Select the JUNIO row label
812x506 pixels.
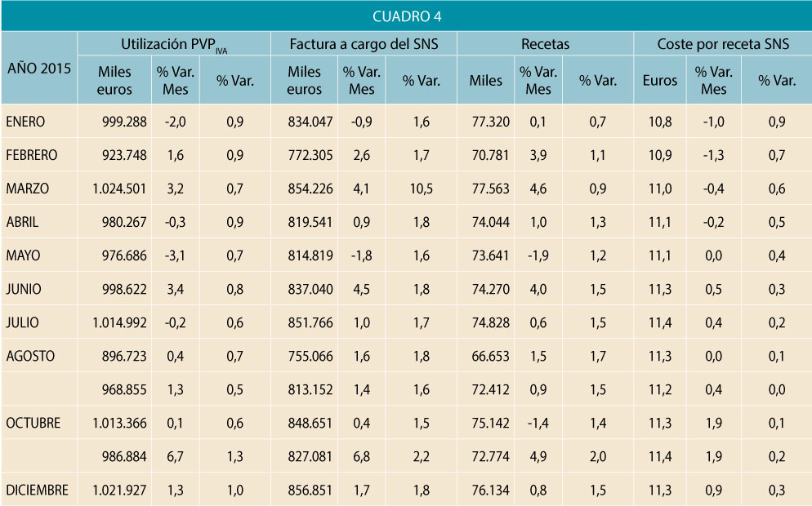tap(24, 289)
